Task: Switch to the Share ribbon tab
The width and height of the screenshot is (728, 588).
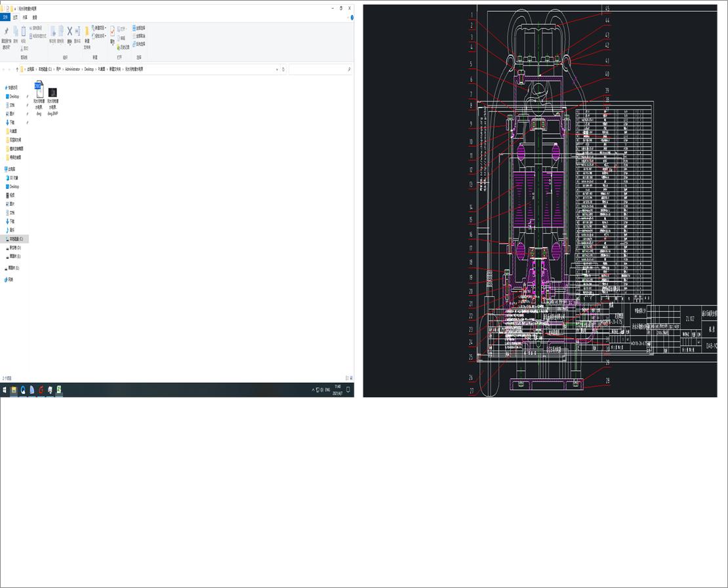Action: pyautogui.click(x=25, y=18)
